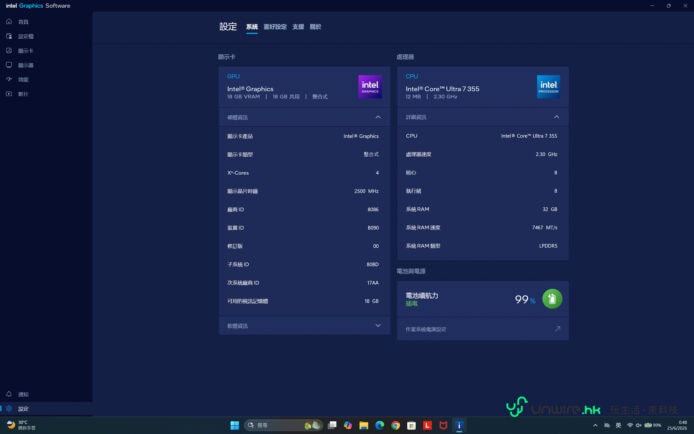Viewport: 694px width, 434px height.
Task: Open the red shield app on the taskbar
Action: tap(443, 425)
